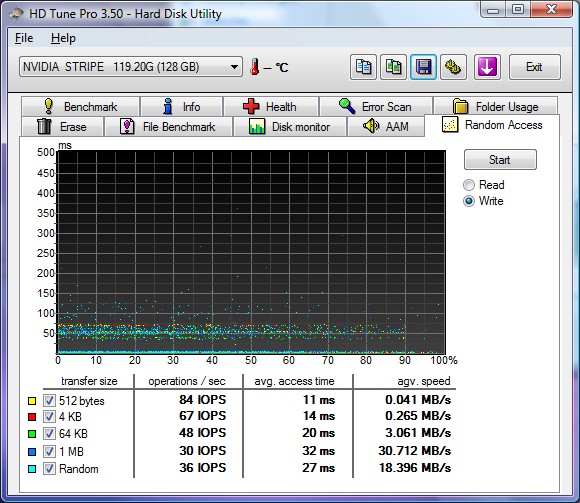Maximize the HD Tune Pro window
580x503 pixels.
point(517,10)
